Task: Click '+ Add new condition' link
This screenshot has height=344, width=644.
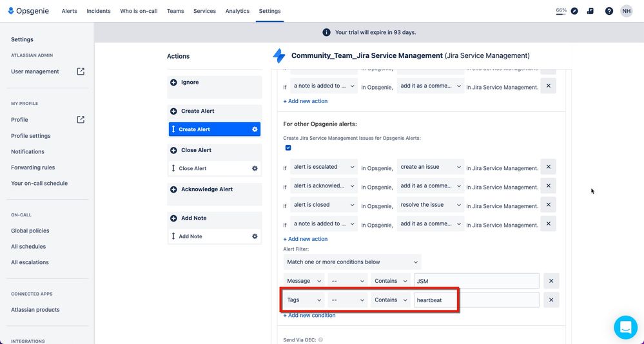Action: pos(309,315)
